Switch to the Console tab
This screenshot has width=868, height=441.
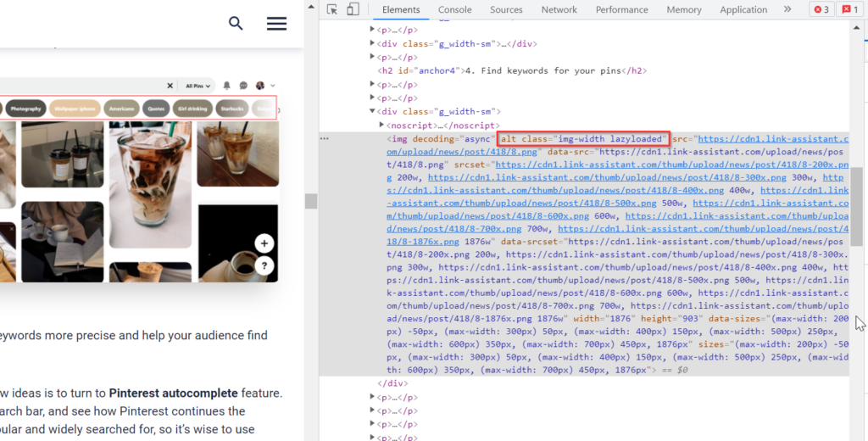(x=454, y=9)
